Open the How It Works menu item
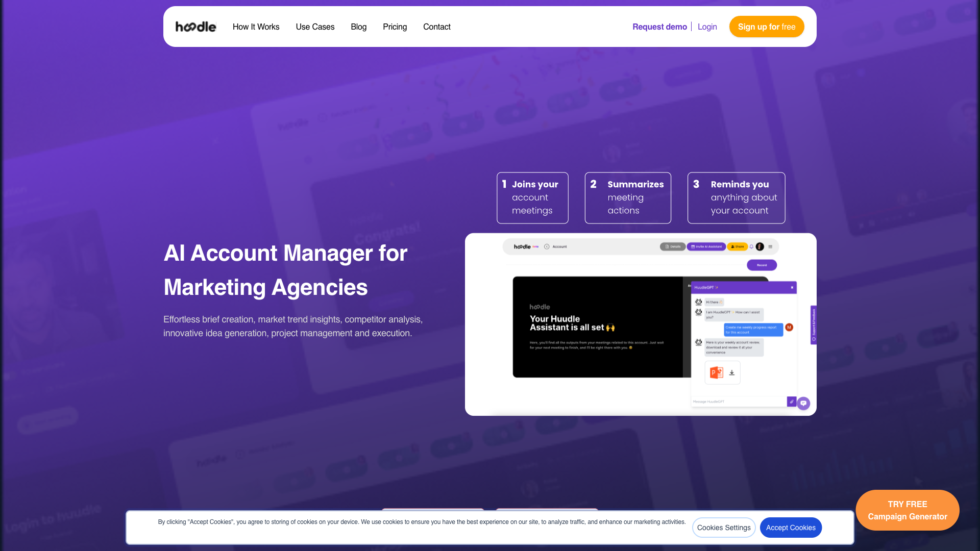 tap(256, 27)
